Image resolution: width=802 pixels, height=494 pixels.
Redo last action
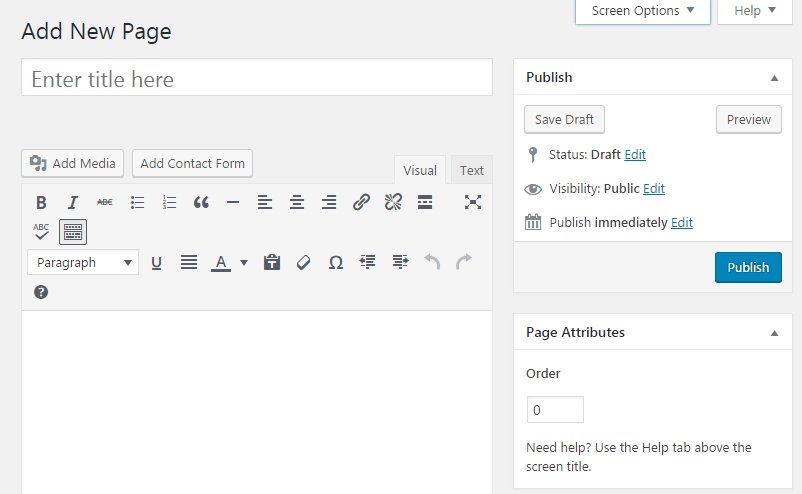464,262
